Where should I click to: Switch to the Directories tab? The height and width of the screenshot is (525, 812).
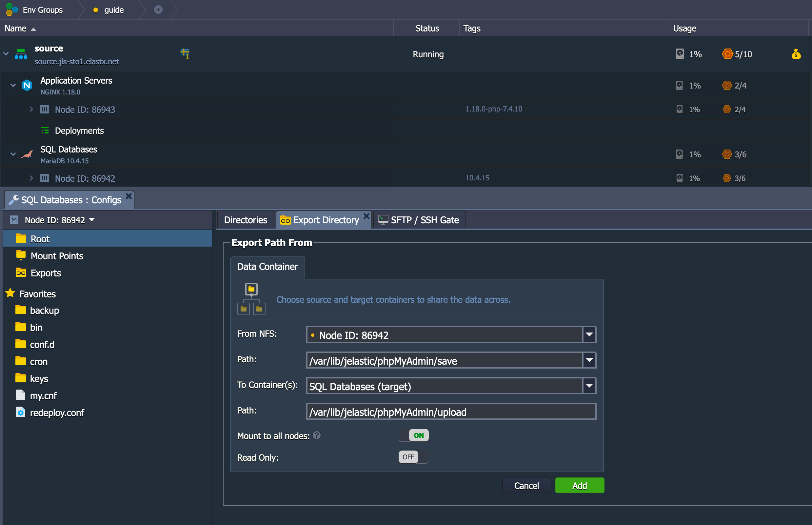(x=245, y=220)
